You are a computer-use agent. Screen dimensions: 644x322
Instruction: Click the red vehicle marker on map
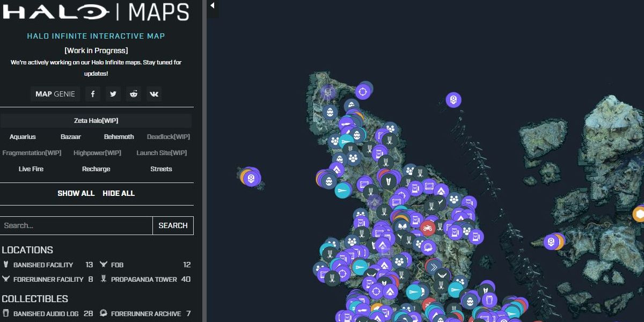(428, 228)
